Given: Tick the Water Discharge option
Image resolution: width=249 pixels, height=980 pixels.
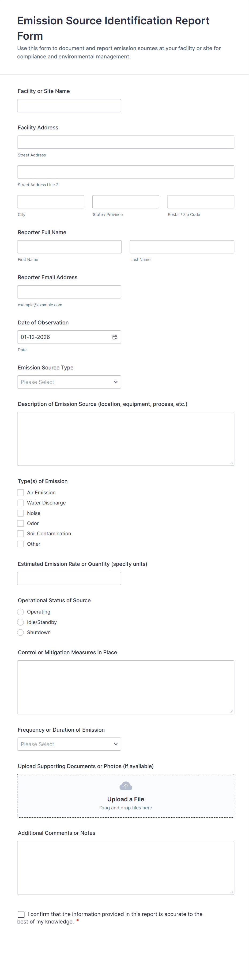Looking at the screenshot, I should (21, 503).
